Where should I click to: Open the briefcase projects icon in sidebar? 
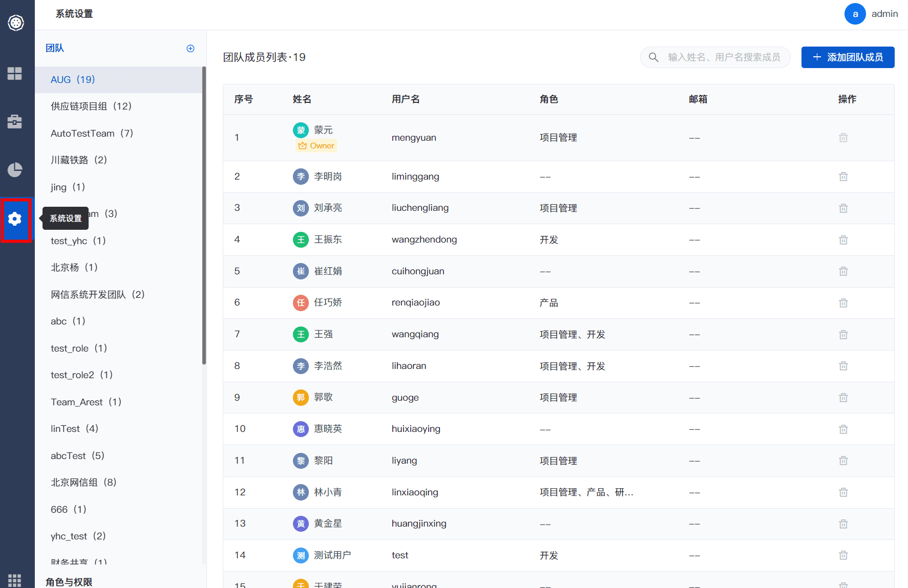click(15, 121)
